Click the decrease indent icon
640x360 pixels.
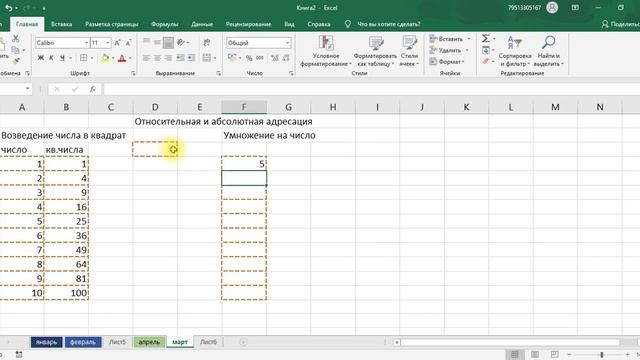(180, 58)
